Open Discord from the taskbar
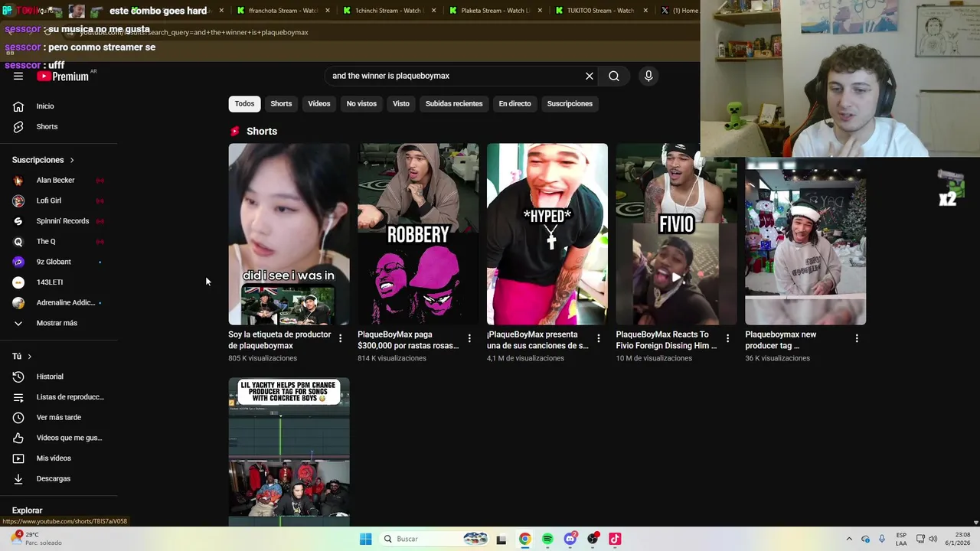The image size is (980, 551). click(x=570, y=539)
